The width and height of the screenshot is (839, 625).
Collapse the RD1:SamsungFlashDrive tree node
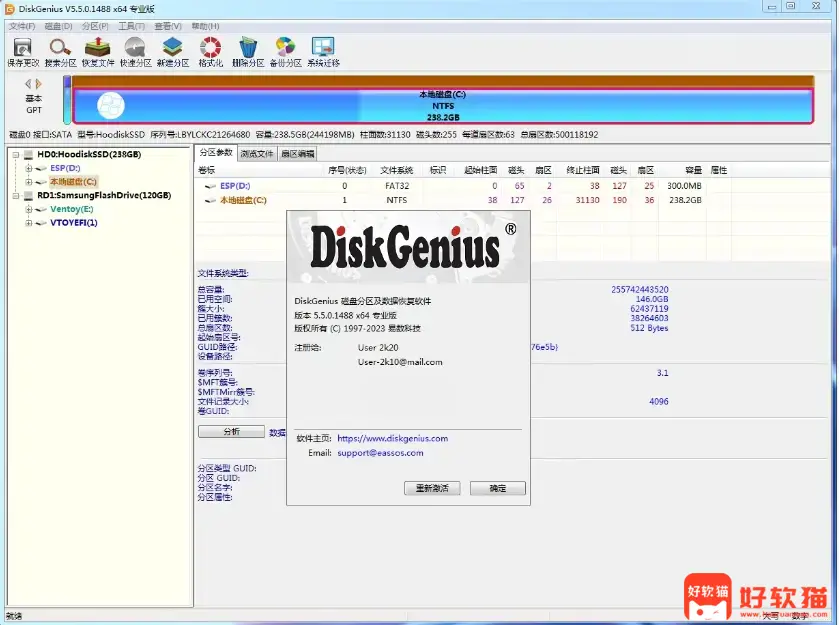(x=16, y=195)
